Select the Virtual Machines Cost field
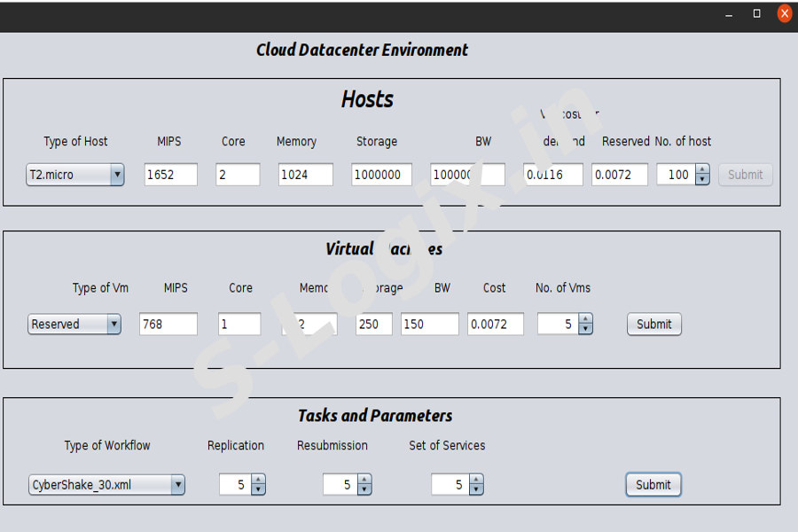Viewport: 798px width, 532px height. coord(496,325)
